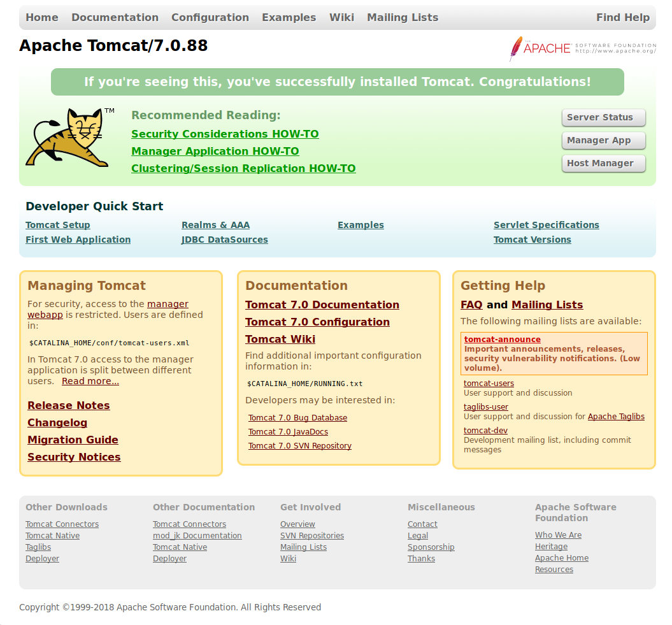Open SVN Repositories under Get Involved

312,536
